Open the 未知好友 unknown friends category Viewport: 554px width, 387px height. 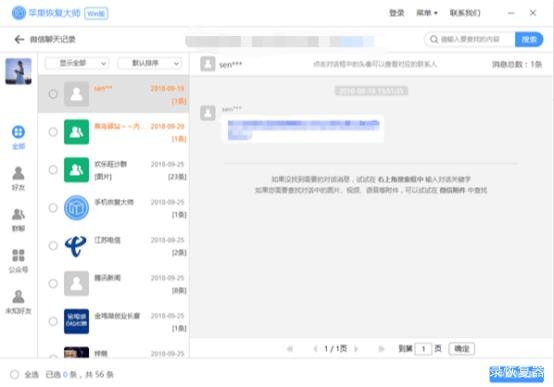point(18,302)
